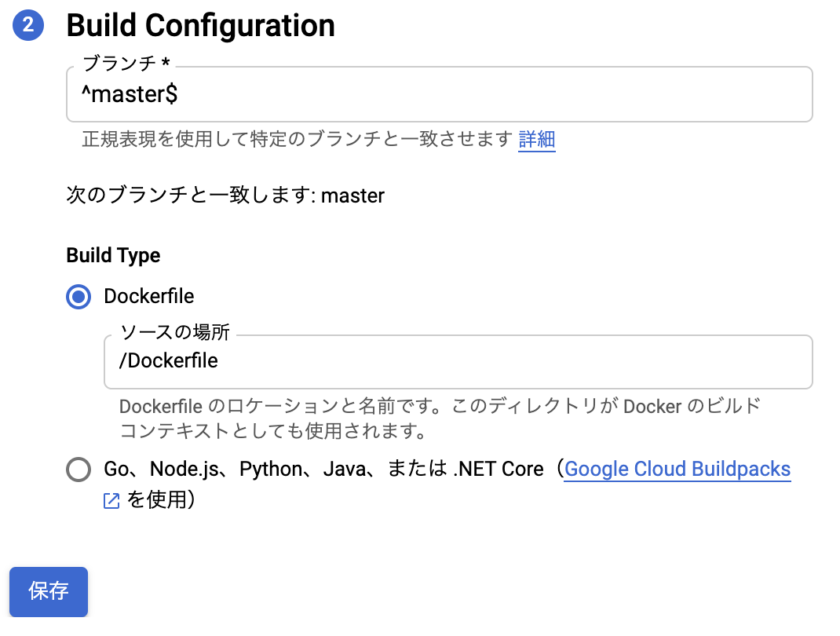Click the matched branch text showing master

click(x=225, y=196)
